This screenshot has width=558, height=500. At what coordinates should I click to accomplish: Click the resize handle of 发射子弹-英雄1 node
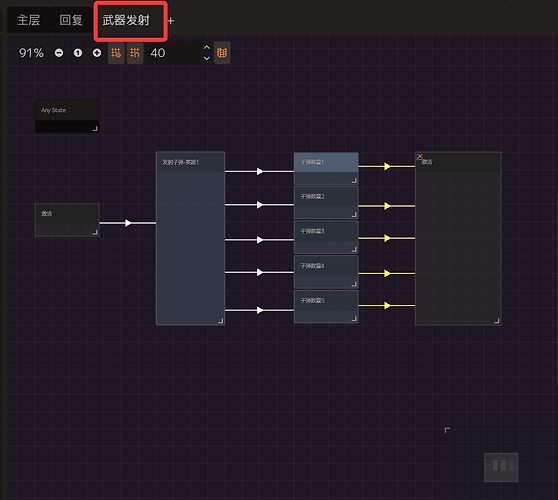tap(221, 321)
